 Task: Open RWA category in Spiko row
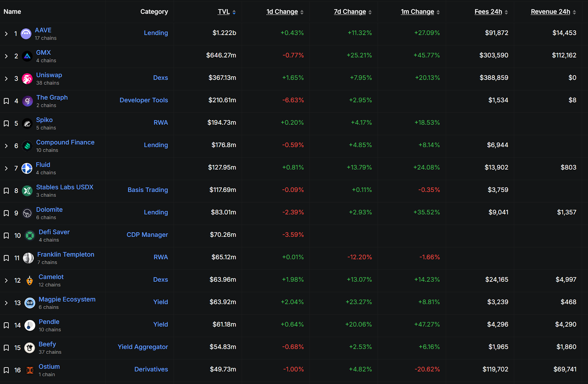(161, 122)
